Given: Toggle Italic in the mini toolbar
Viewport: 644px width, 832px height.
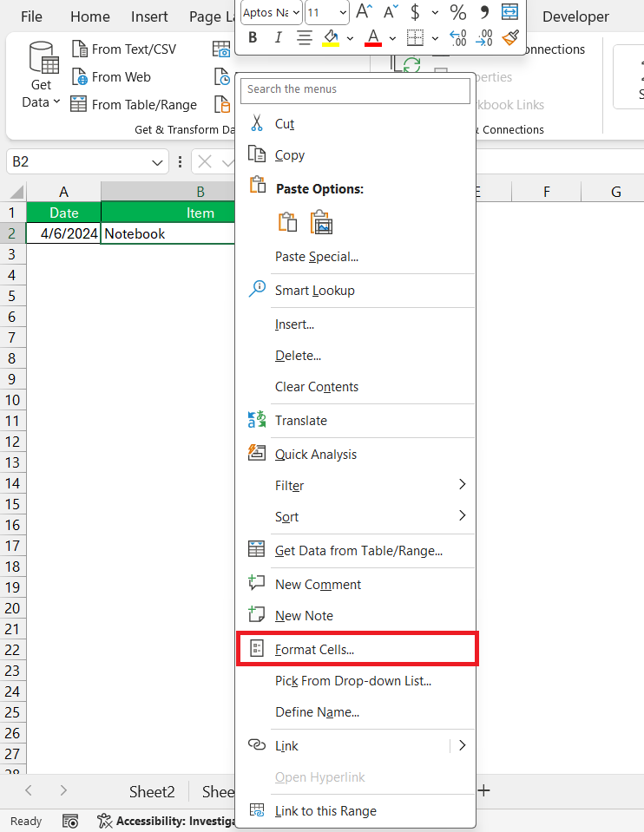Looking at the screenshot, I should [279, 37].
